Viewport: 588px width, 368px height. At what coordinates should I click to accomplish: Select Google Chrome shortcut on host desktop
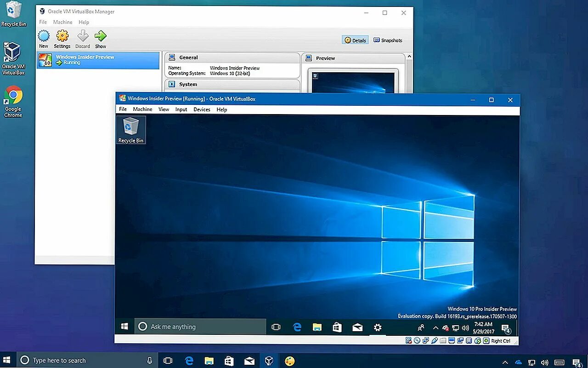13,102
